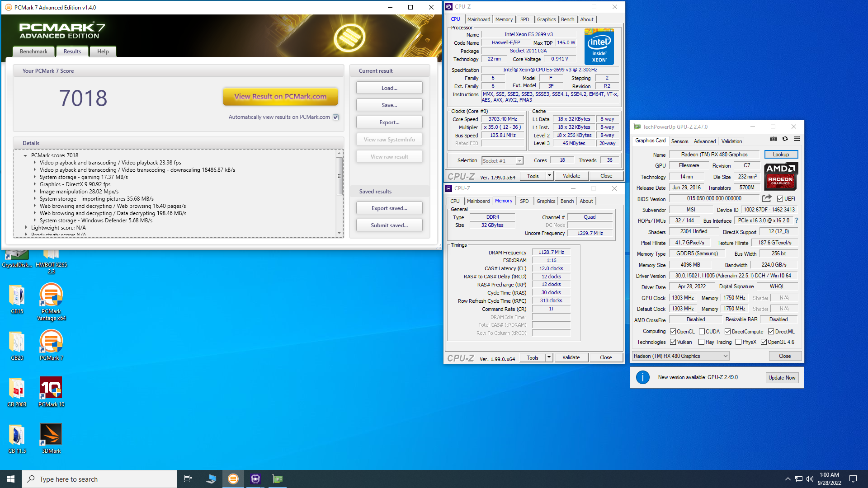Toggle the OpenCL checkbox in GPU-Z
The height and width of the screenshot is (488, 868).
click(673, 332)
